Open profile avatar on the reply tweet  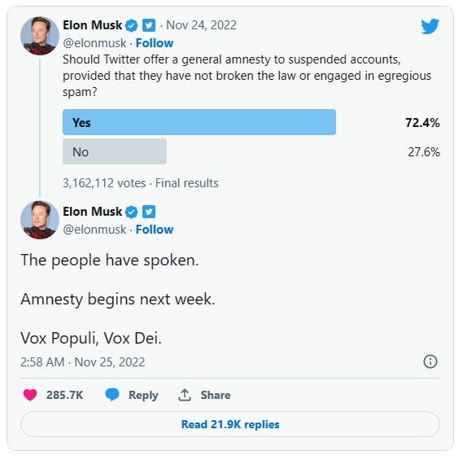click(x=40, y=220)
